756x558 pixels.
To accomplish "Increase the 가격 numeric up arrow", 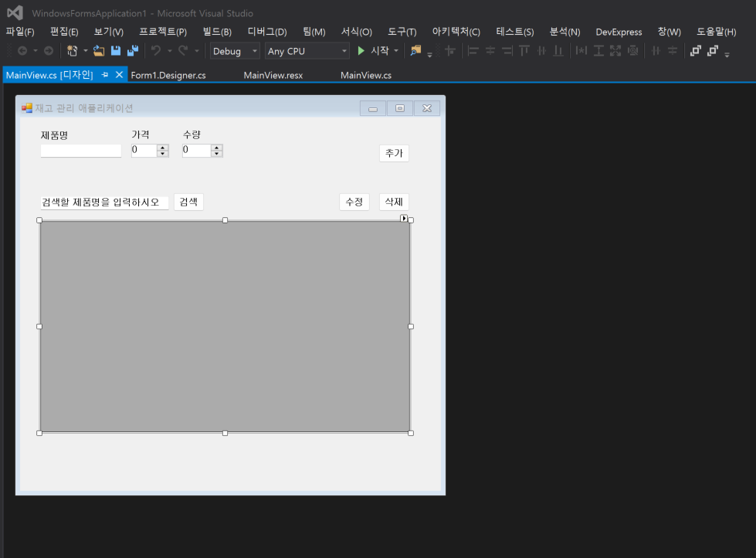I will coord(163,148).
